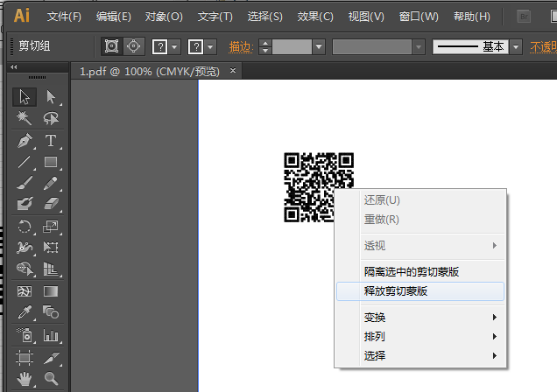Viewport: 557px width, 392px height.
Task: Open the stroke color dropdown arrow
Action: coord(210,46)
